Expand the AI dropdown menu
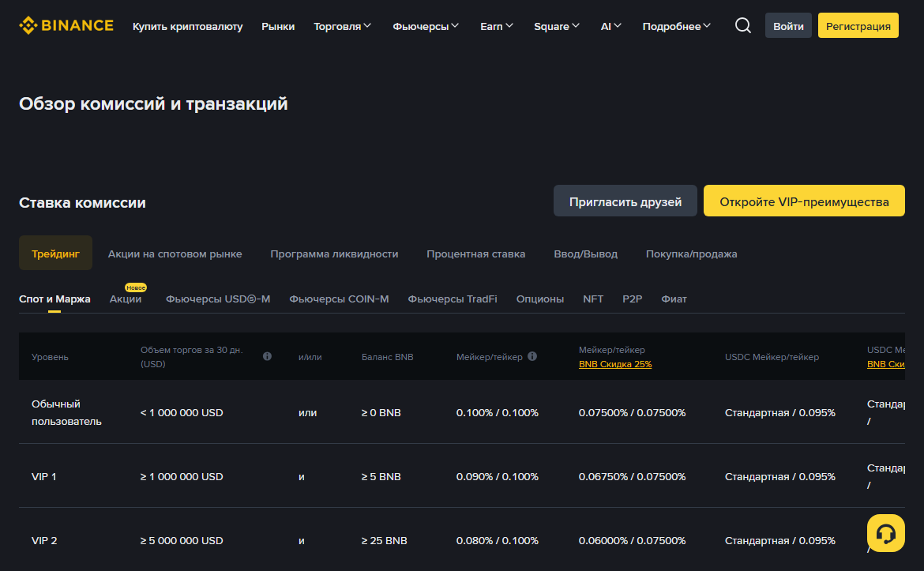924x571 pixels. 611,26
